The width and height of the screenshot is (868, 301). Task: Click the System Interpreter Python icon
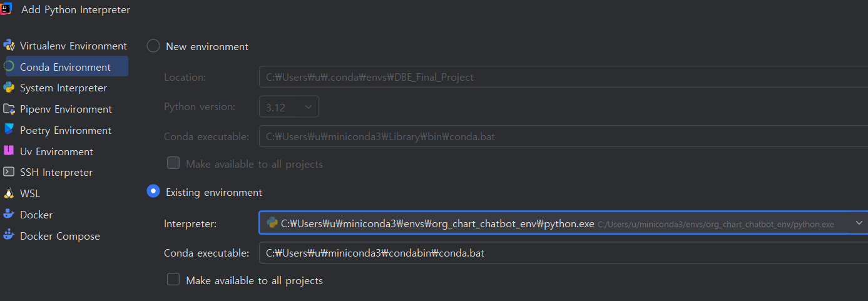pos(9,88)
